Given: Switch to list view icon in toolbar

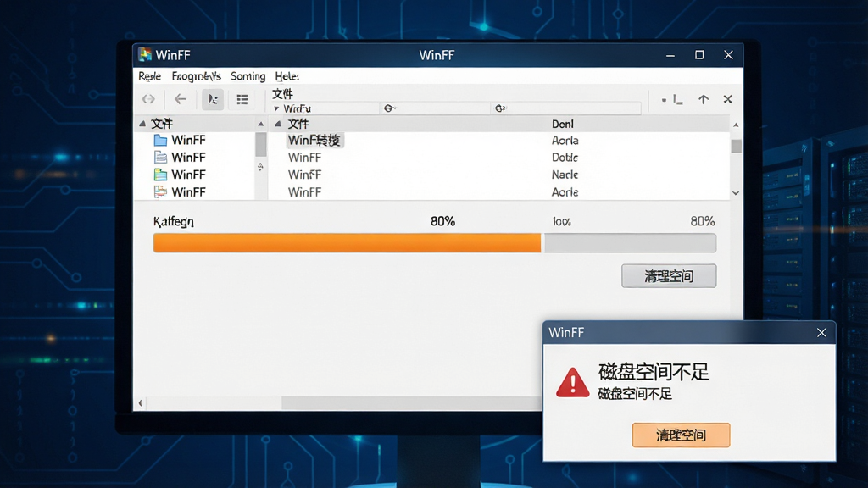Looking at the screenshot, I should coord(242,99).
